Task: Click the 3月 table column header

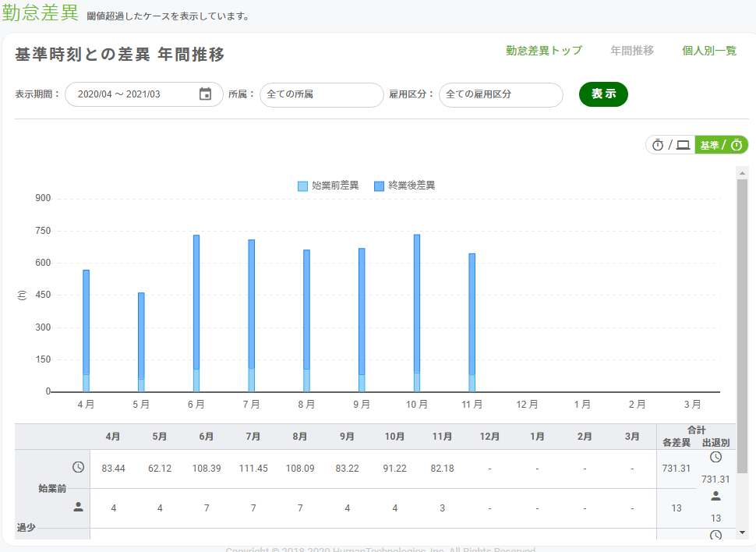Action: click(x=632, y=437)
